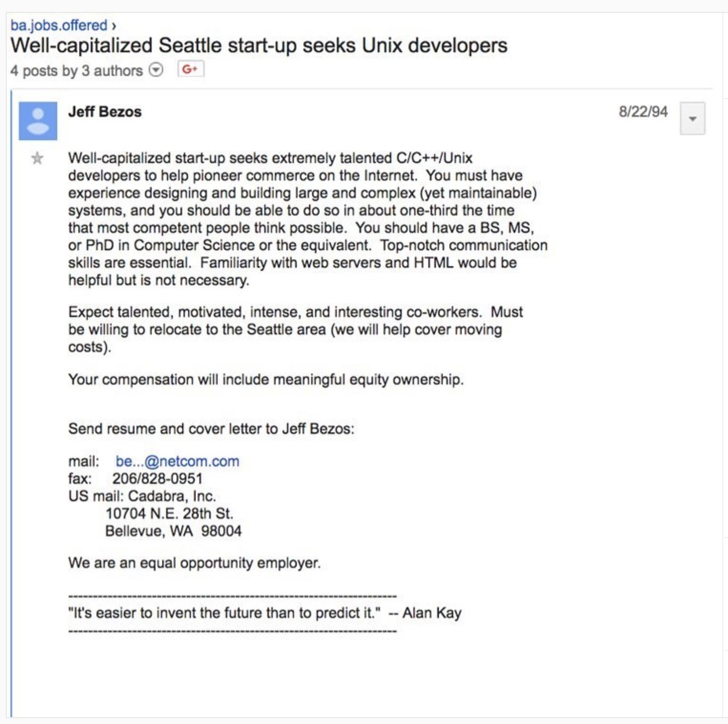Click the Google+ share button

(x=190, y=69)
